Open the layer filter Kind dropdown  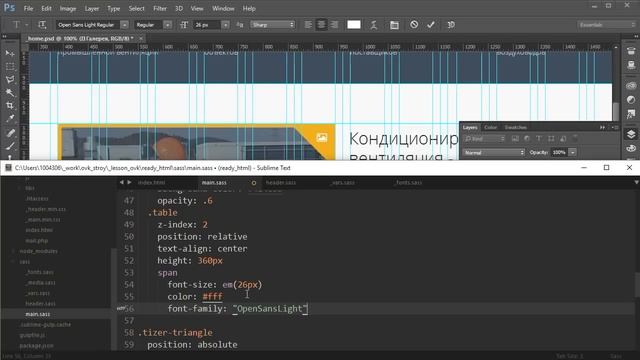pos(484,139)
